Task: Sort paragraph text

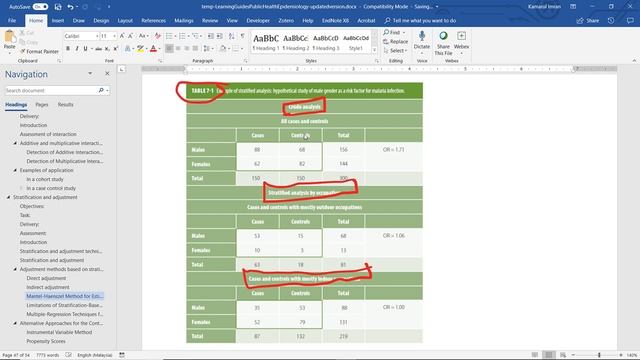Action: coord(231,36)
